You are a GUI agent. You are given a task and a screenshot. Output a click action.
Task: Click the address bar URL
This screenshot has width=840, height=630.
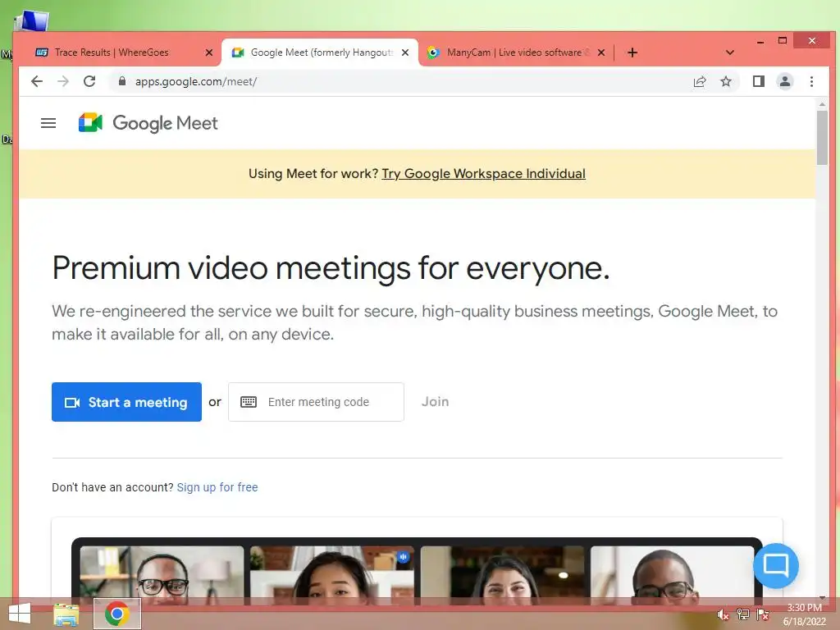coord(196,81)
